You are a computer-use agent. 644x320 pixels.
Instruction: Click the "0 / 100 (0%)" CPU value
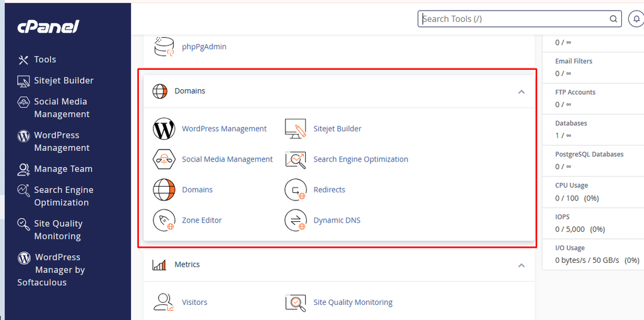(x=577, y=199)
